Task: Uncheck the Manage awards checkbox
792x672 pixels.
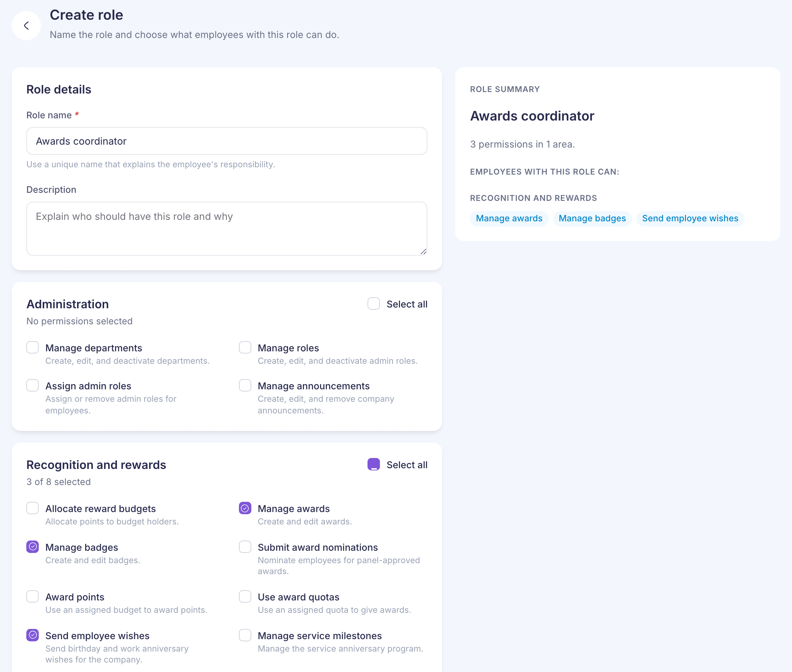Action: (245, 508)
